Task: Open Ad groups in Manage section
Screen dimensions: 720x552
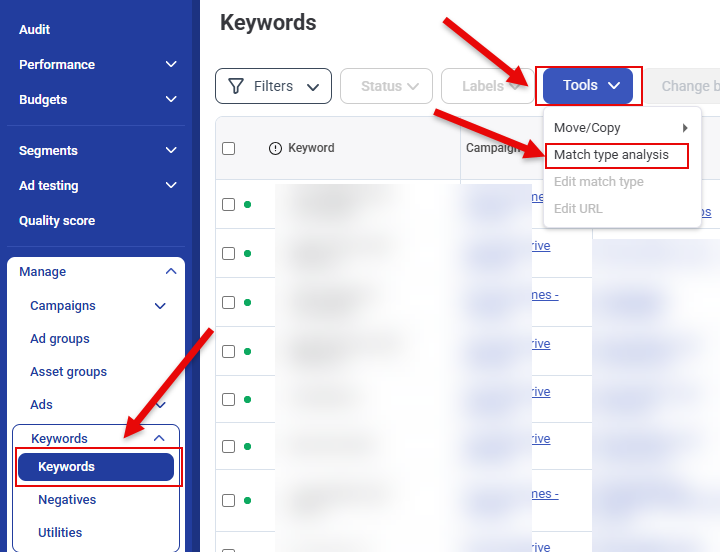Action: (x=60, y=339)
